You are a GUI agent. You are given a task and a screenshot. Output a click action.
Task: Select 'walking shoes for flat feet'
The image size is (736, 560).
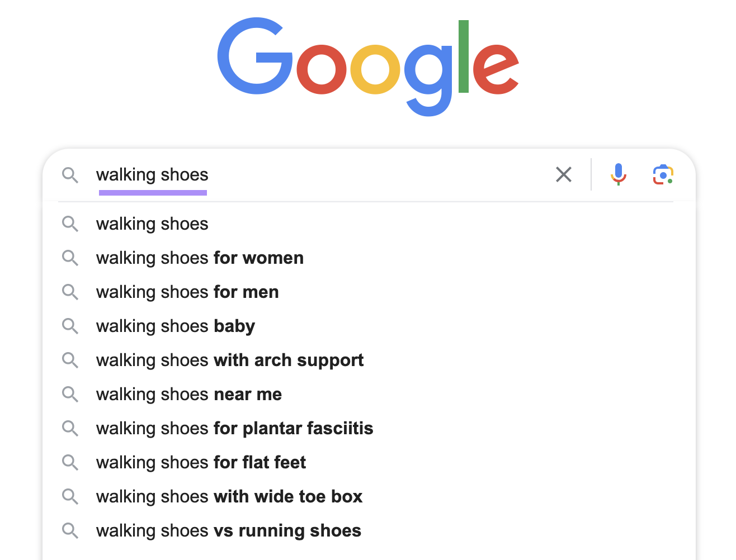coord(201,462)
